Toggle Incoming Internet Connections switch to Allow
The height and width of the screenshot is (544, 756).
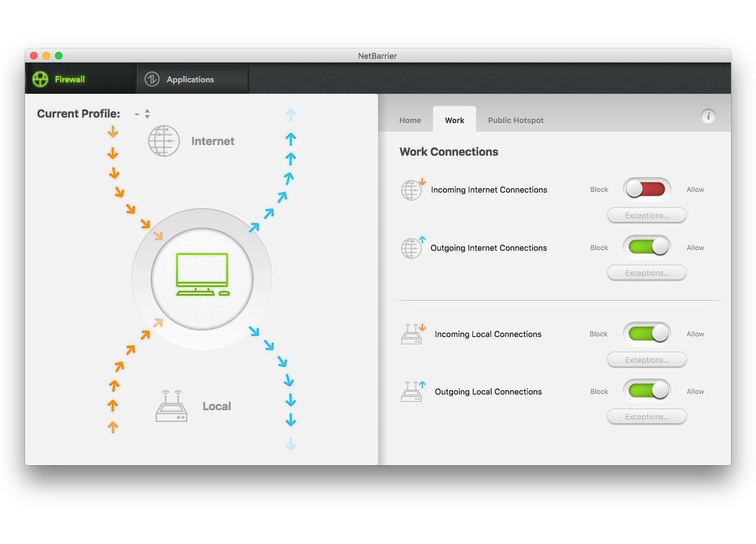647,189
